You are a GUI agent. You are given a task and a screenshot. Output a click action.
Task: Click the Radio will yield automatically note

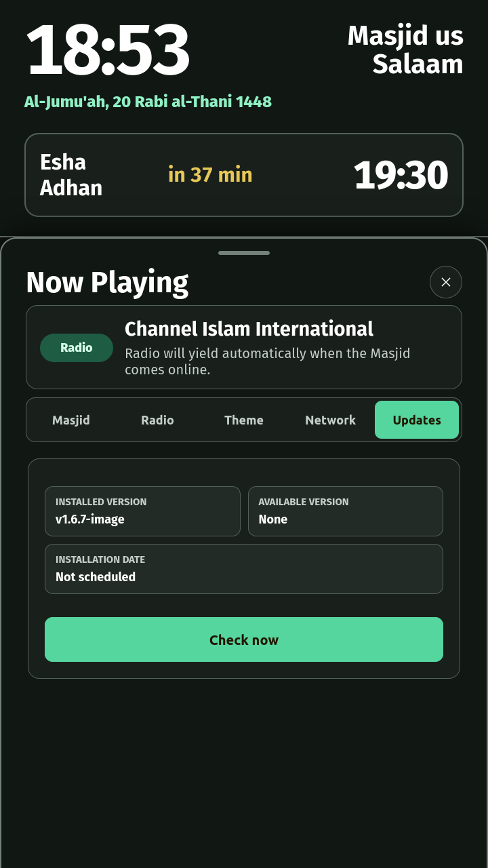pos(267,361)
